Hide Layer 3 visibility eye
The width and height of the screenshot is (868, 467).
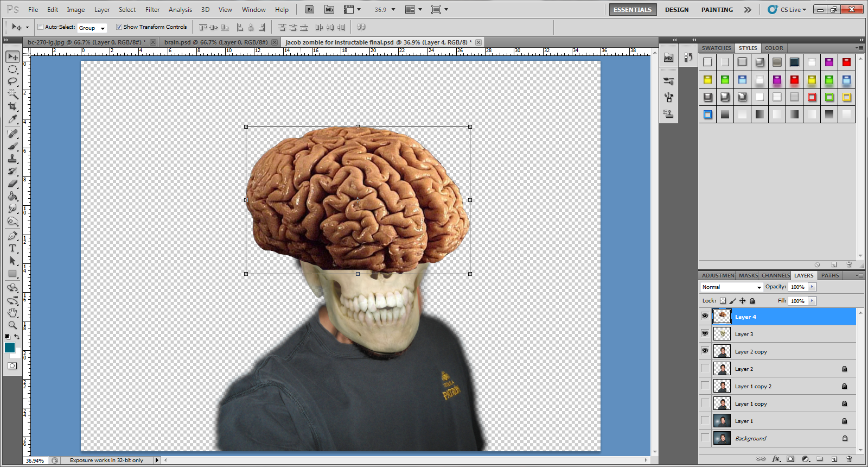705,333
